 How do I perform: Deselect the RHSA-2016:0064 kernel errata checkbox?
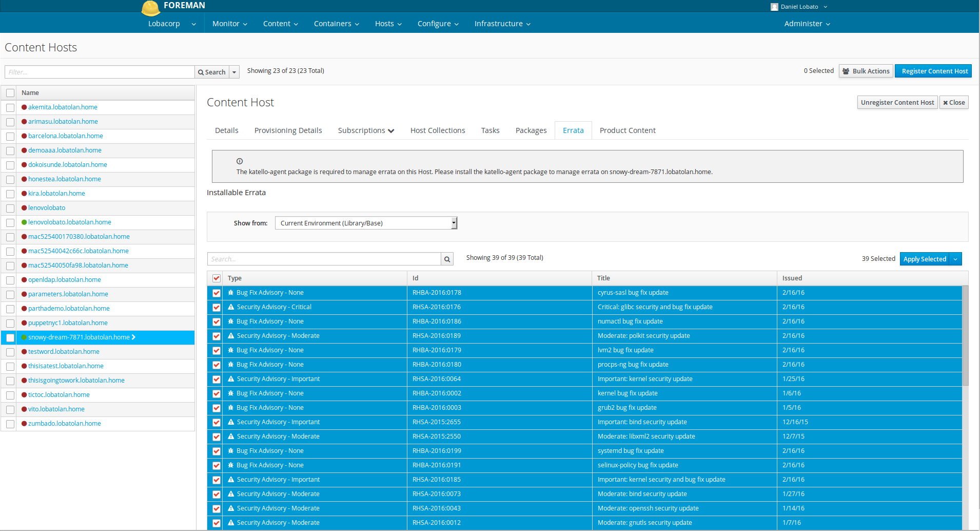pyautogui.click(x=217, y=380)
